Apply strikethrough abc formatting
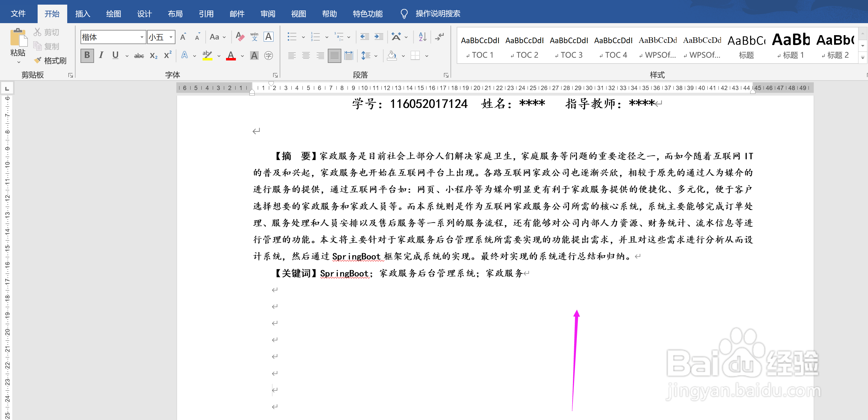The width and height of the screenshot is (868, 420). [139, 56]
